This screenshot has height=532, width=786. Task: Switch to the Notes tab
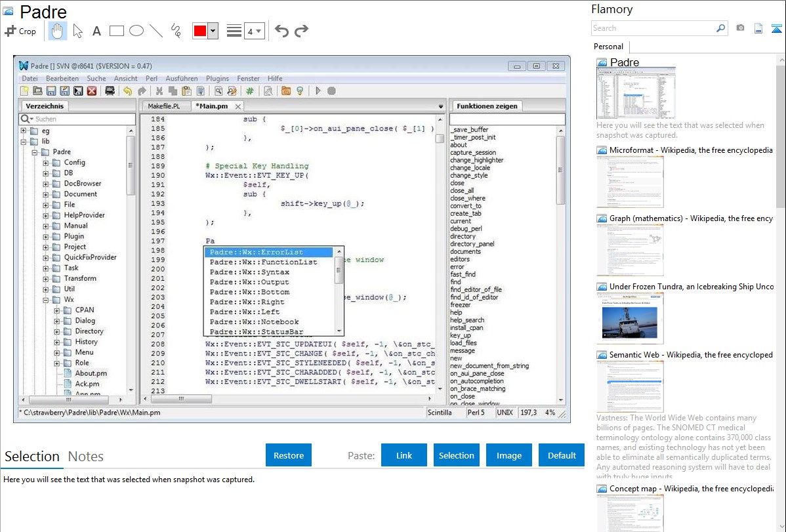pos(86,457)
